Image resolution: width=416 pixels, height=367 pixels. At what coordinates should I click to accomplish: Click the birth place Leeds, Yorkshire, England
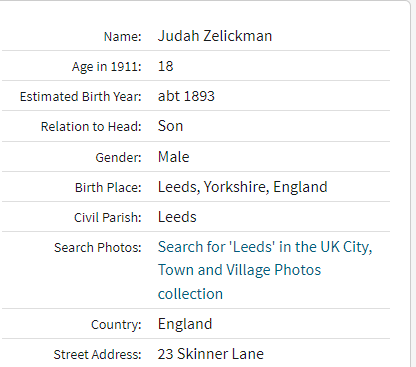tap(243, 187)
